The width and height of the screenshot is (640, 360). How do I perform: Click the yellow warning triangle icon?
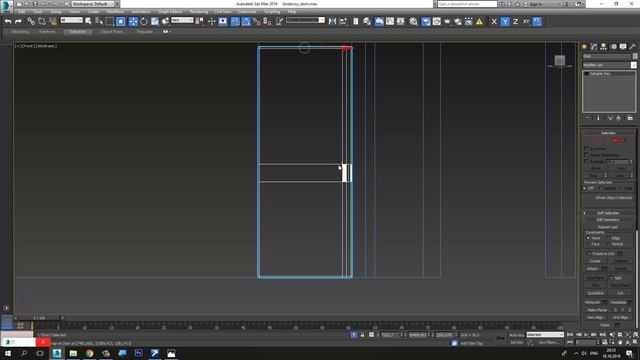pyautogui.click(x=479, y=21)
